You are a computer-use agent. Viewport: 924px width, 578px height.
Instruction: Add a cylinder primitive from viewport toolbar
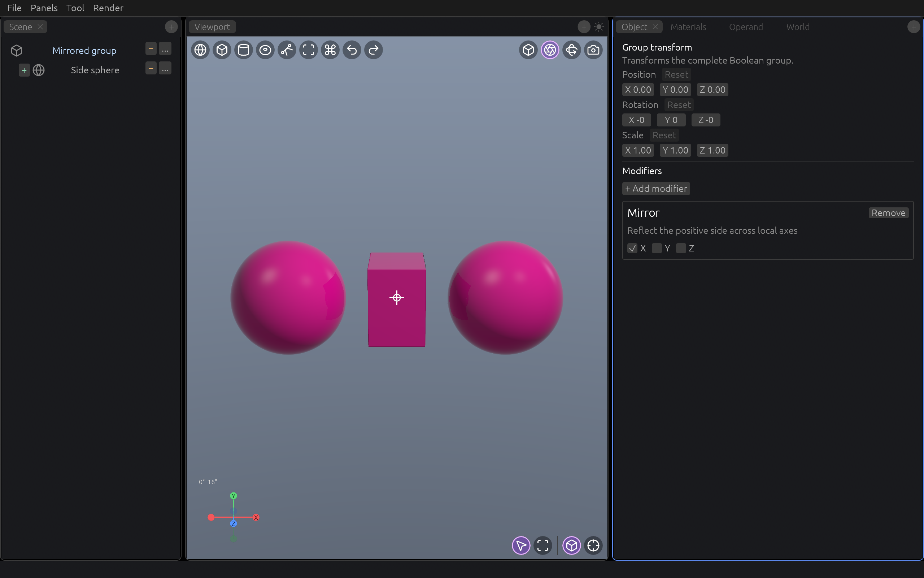pyautogui.click(x=244, y=50)
